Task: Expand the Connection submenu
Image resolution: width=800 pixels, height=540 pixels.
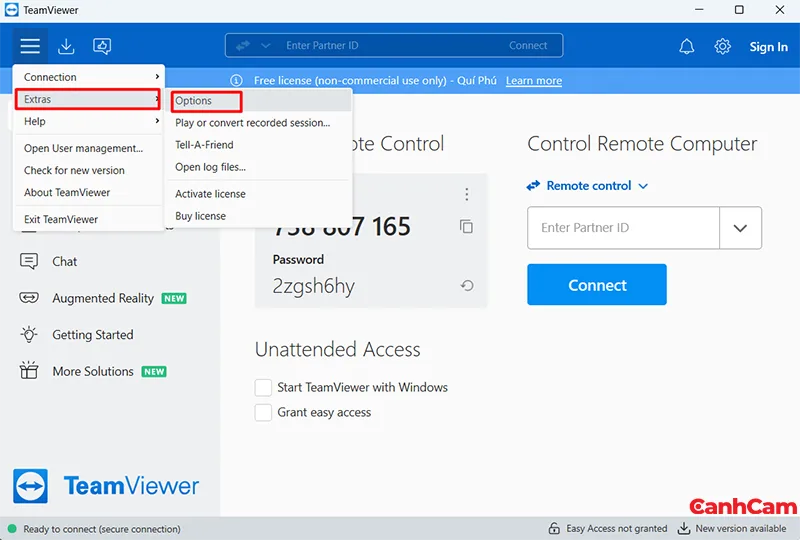Action: coord(88,77)
